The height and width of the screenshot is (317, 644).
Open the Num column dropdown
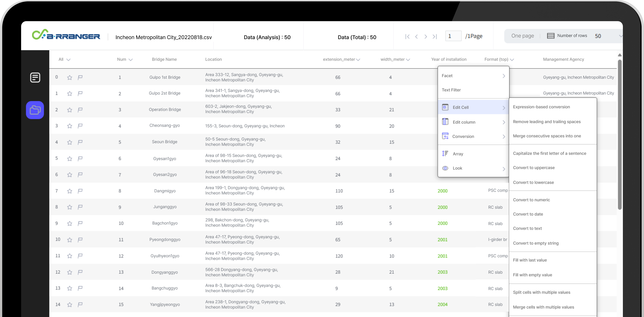[130, 60]
